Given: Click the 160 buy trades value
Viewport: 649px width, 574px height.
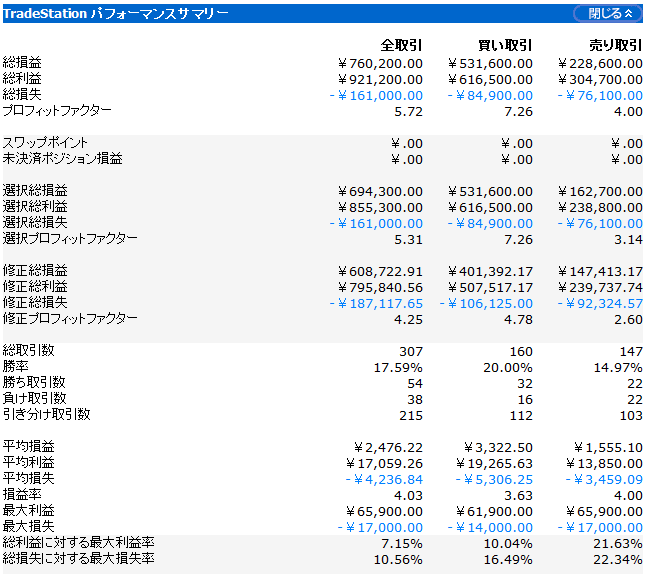Looking at the screenshot, I should 521,352.
